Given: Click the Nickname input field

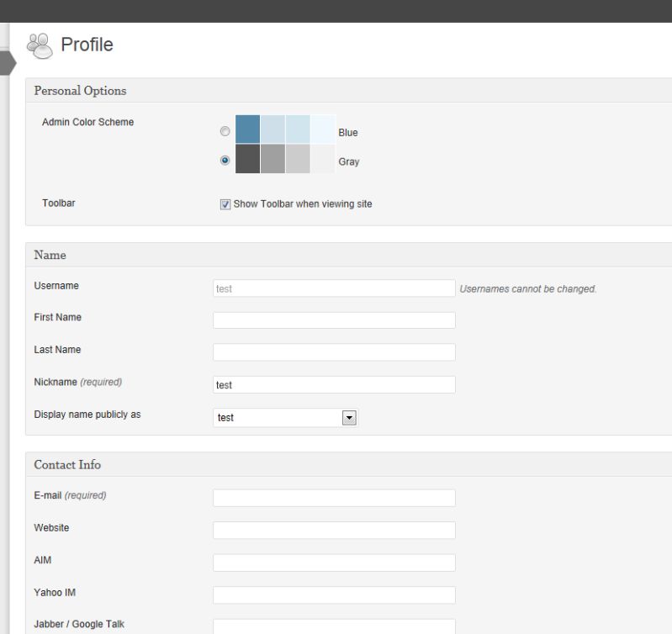Looking at the screenshot, I should click(334, 384).
